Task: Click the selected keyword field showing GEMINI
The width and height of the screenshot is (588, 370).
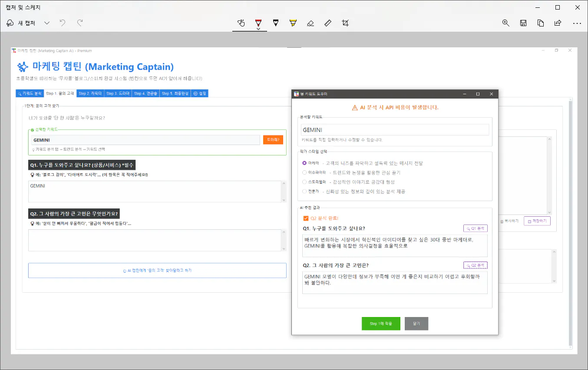Action: 145,140
